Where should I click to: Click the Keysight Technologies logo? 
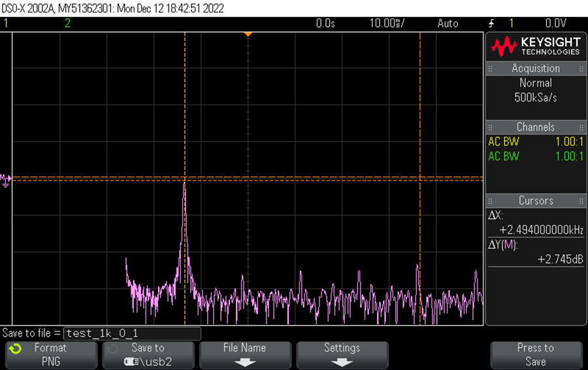536,46
